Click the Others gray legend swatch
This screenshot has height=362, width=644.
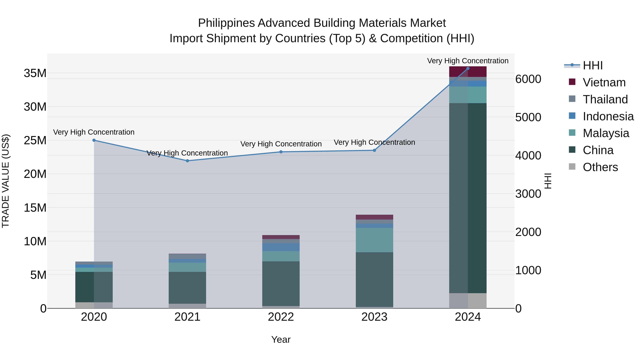572,167
